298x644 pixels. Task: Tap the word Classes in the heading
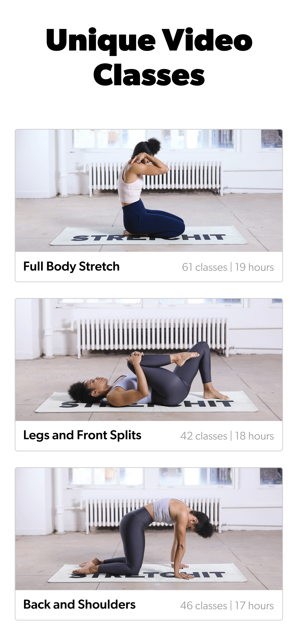149,74
